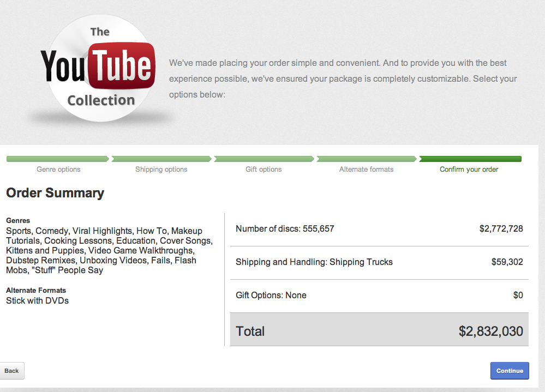Click the Continue button

510,371
